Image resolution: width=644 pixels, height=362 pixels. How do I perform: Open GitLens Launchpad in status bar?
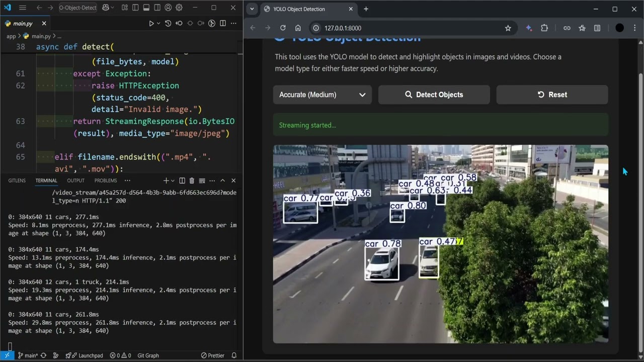click(x=84, y=355)
